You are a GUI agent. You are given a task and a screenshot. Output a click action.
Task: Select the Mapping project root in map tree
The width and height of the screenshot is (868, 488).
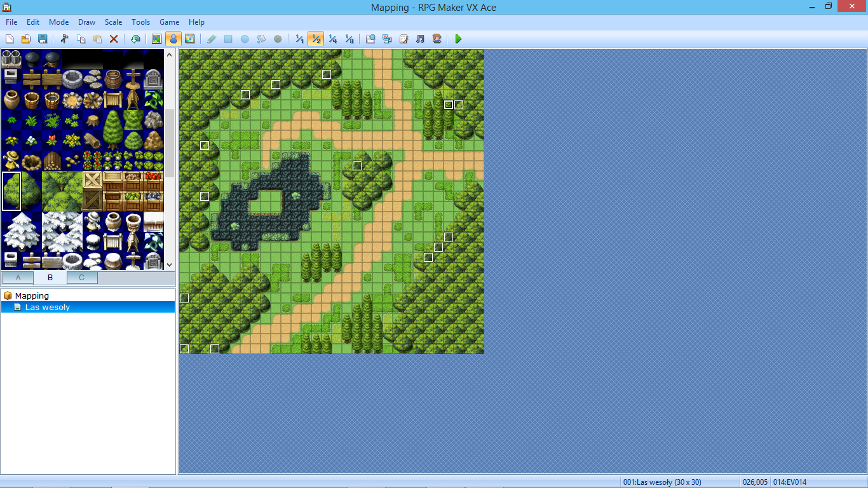(32, 295)
